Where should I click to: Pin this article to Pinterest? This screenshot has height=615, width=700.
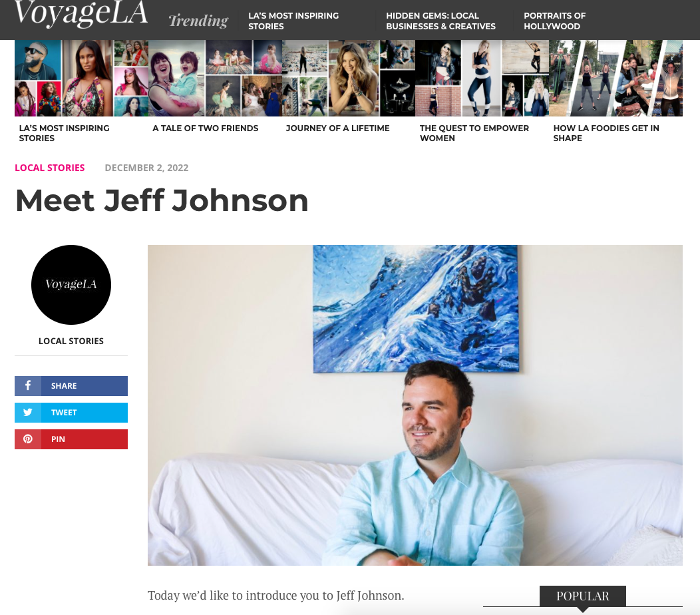(71, 439)
